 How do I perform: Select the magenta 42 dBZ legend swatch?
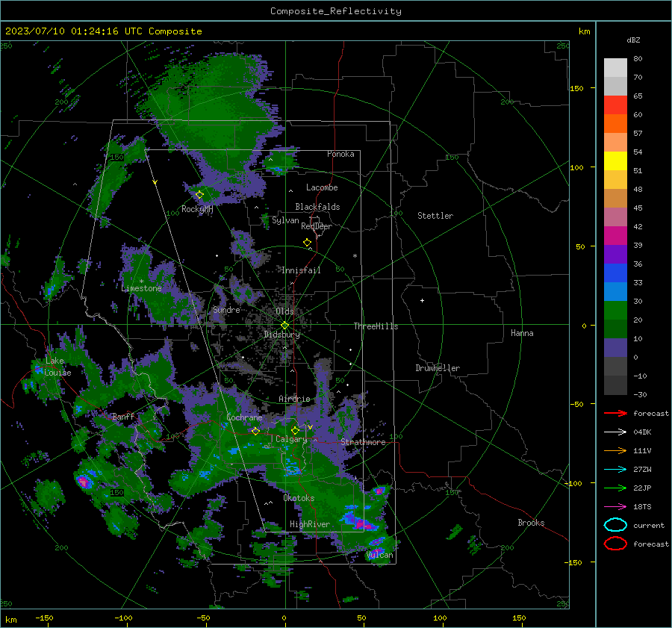tap(615, 235)
